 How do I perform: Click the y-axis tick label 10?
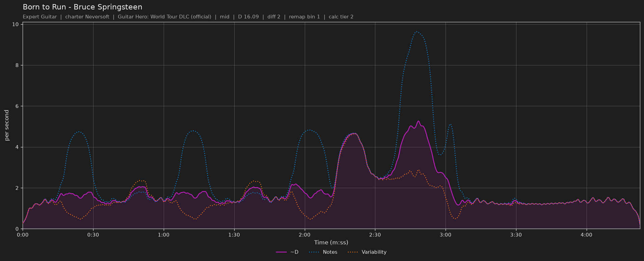(15, 24)
